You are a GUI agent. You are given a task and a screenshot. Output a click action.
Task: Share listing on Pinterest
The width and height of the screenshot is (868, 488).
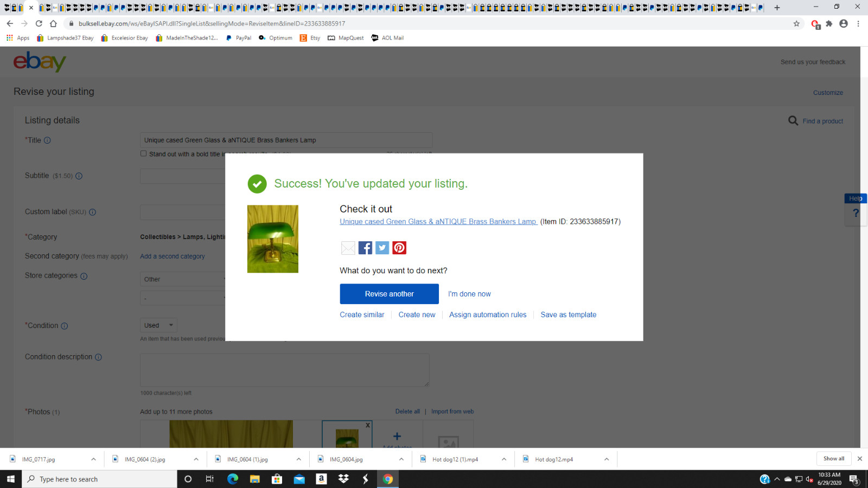pyautogui.click(x=399, y=248)
